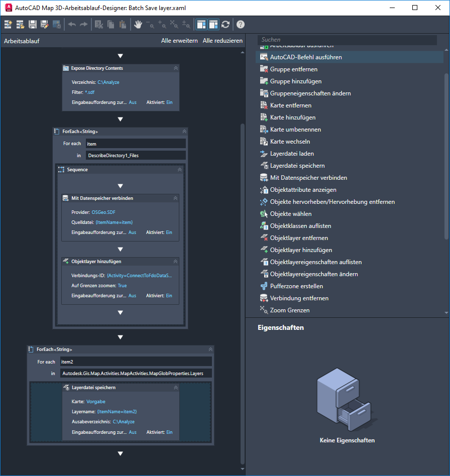This screenshot has width=450, height=476.
Task: Save the workflow with the diskette icon
Action: [33, 25]
